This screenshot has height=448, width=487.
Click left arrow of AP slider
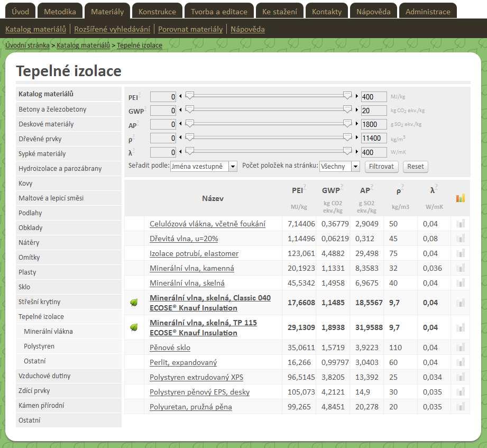pyautogui.click(x=180, y=124)
